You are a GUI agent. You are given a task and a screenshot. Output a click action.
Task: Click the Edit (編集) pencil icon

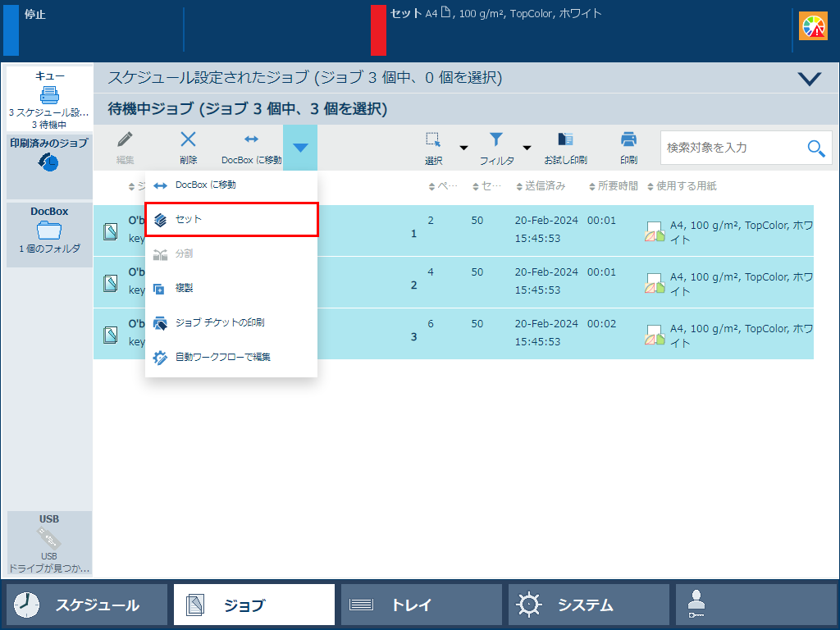125,139
